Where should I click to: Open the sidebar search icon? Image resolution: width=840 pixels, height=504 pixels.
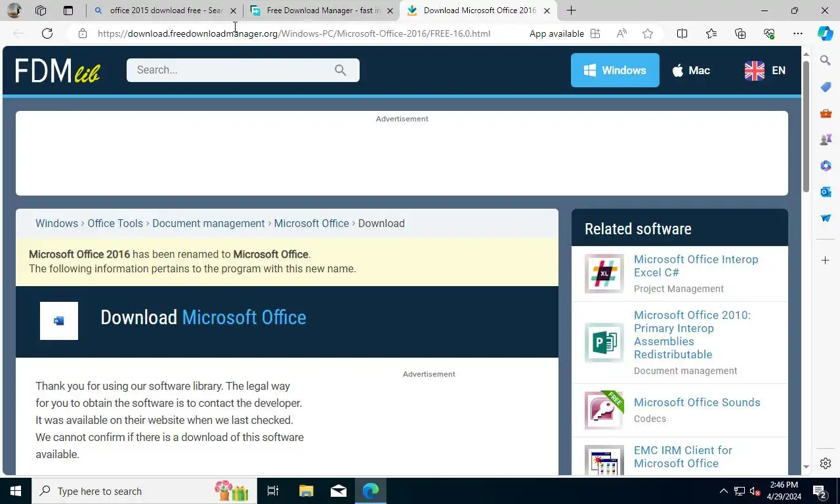pyautogui.click(x=826, y=60)
